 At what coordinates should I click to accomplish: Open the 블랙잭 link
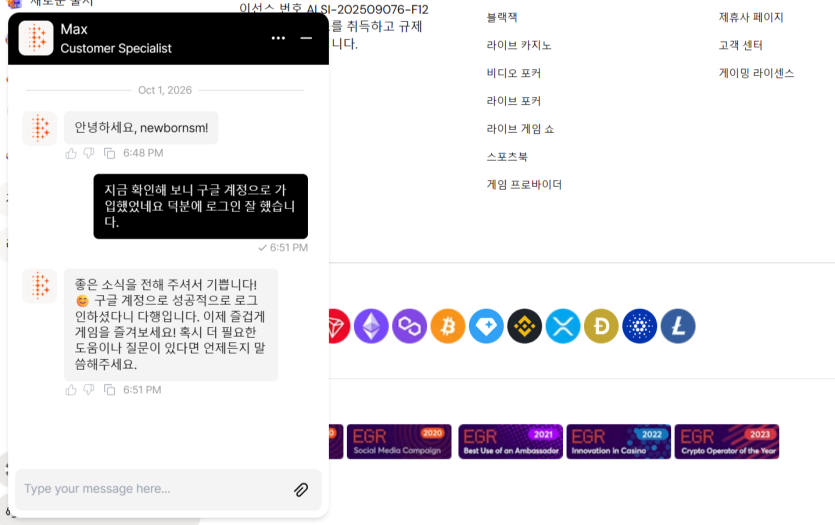click(502, 17)
